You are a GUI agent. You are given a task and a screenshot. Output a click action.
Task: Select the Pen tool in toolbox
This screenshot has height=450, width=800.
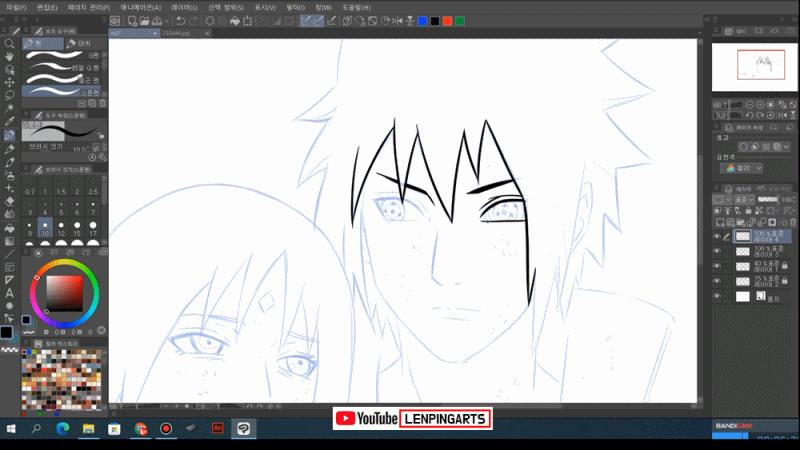point(9,135)
